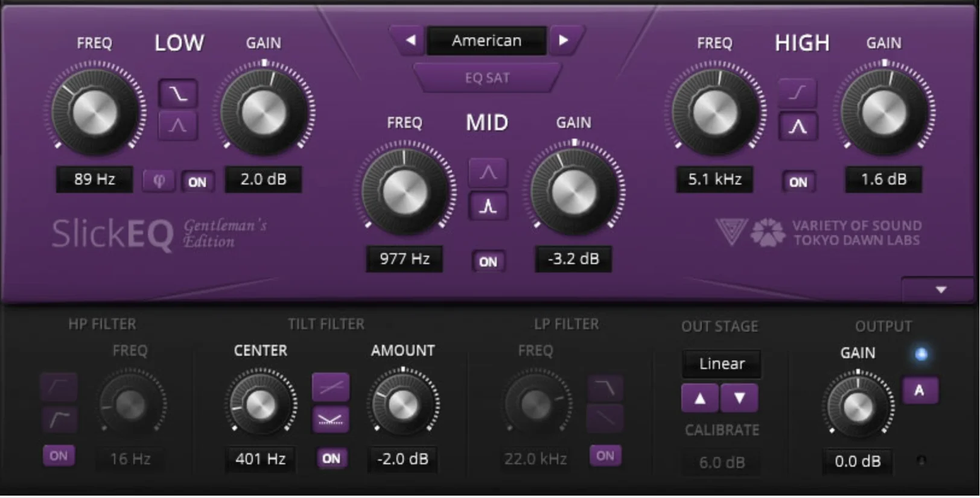980x498 pixels.
Task: Switch to the previous EQ model
Action: [410, 40]
